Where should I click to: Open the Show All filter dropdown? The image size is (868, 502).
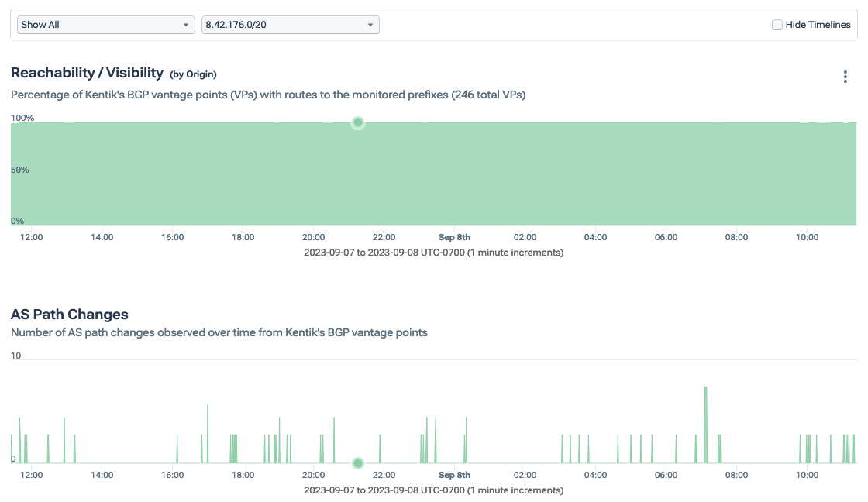point(105,25)
